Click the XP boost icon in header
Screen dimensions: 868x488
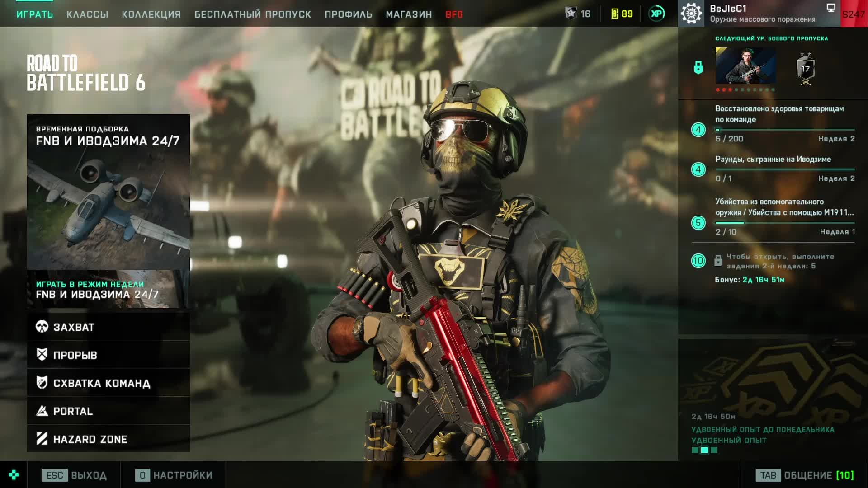coord(656,14)
